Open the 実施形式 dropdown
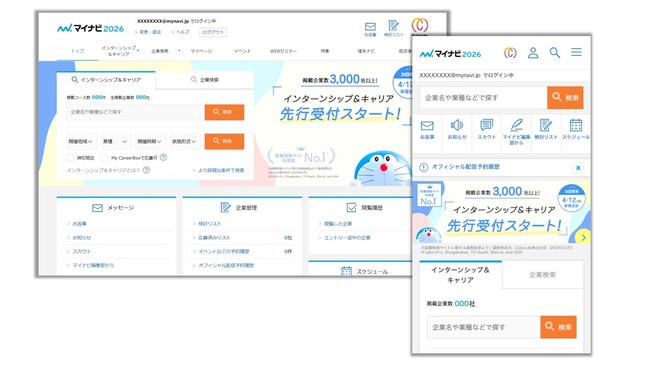Screen dimensions: 650x366 tap(185, 141)
